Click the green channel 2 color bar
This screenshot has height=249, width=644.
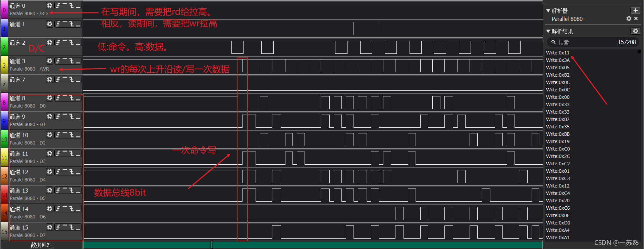coord(4,46)
